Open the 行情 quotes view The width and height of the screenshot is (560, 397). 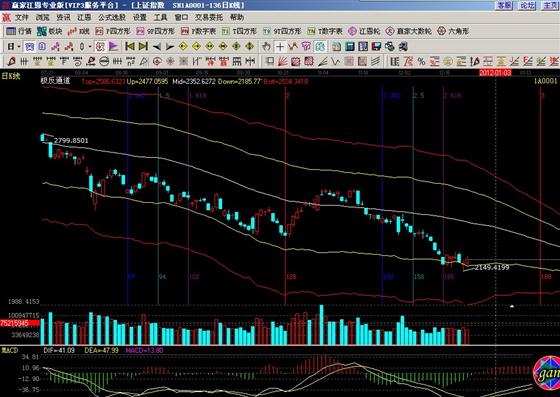tap(19, 31)
